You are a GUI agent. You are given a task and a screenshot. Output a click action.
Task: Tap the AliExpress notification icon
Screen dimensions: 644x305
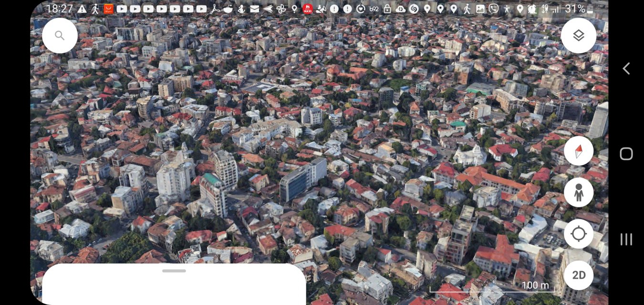click(108, 9)
